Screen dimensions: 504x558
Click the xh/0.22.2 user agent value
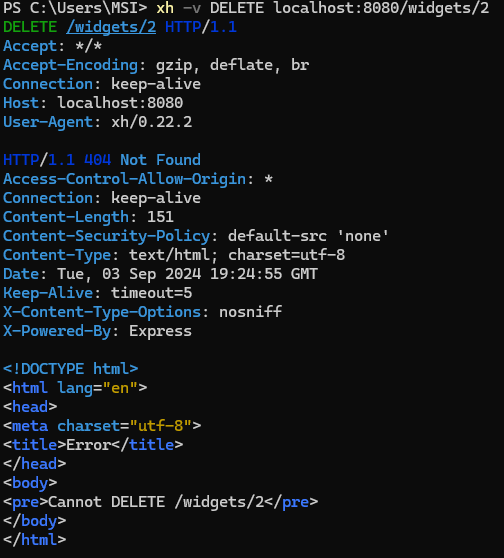pos(152,122)
